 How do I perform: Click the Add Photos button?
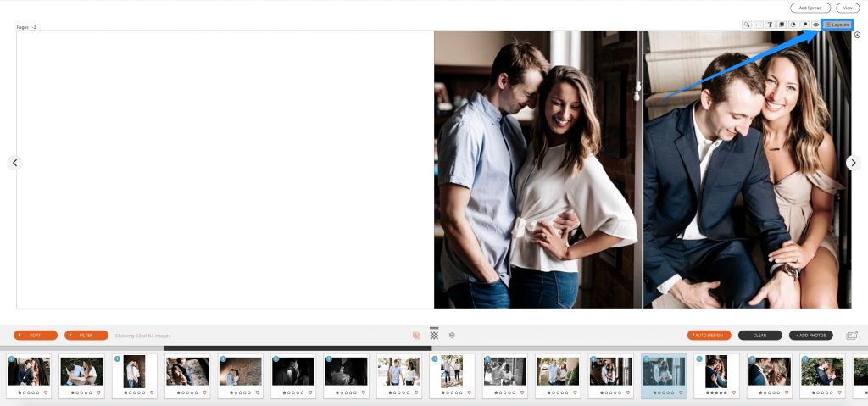[811, 336]
